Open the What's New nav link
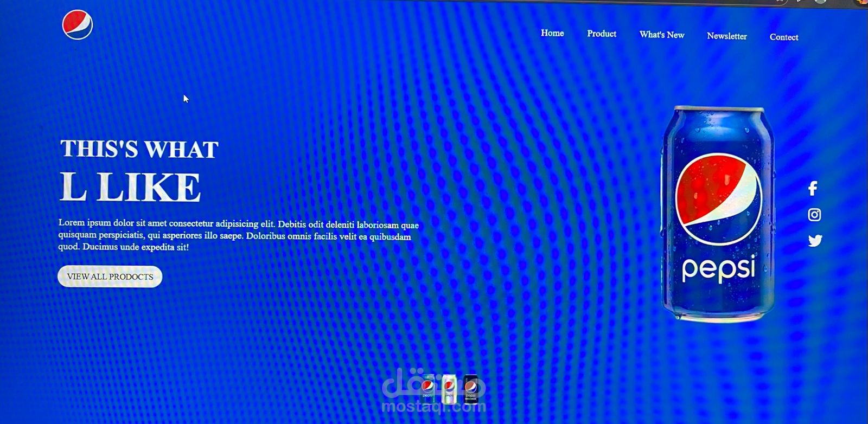Viewport: 868px width, 424px height. (x=662, y=35)
